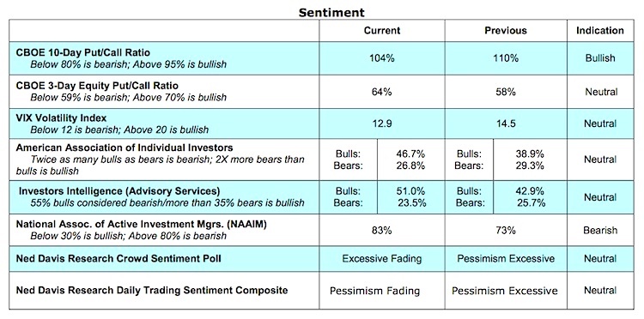Select American Association of Individual Investors row
Screen dimensions: 644x319
(322, 159)
